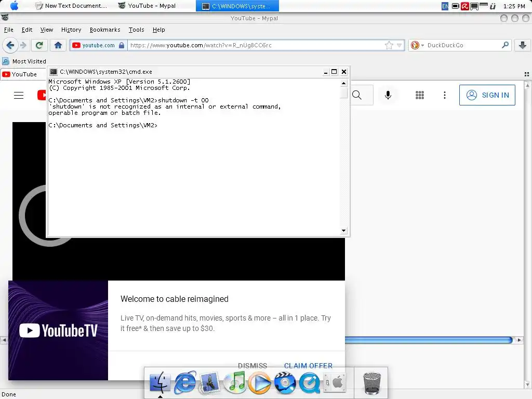
Task: Click the youtube.com site identity label
Action: (x=98, y=45)
